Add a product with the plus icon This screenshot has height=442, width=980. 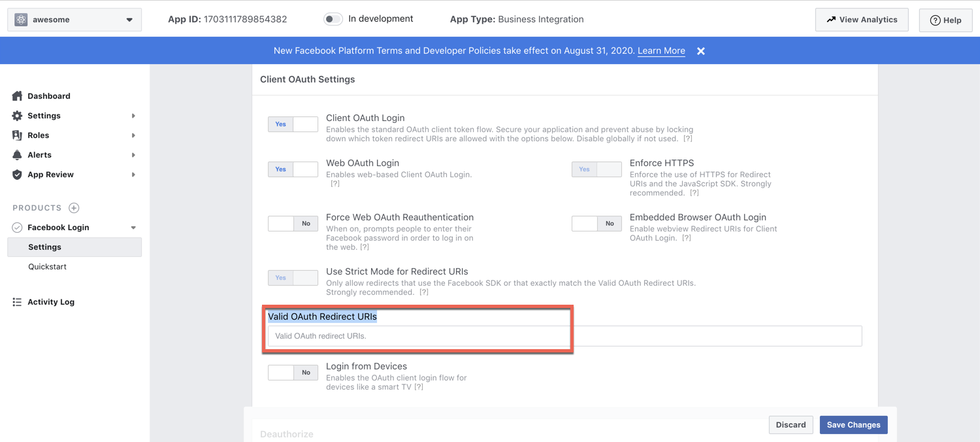point(74,208)
